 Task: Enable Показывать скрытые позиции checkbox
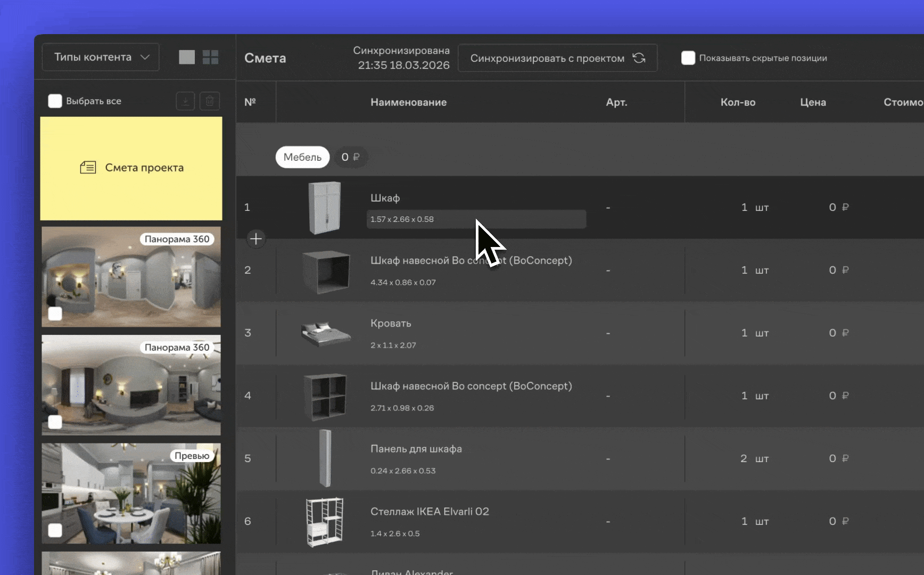(x=688, y=58)
